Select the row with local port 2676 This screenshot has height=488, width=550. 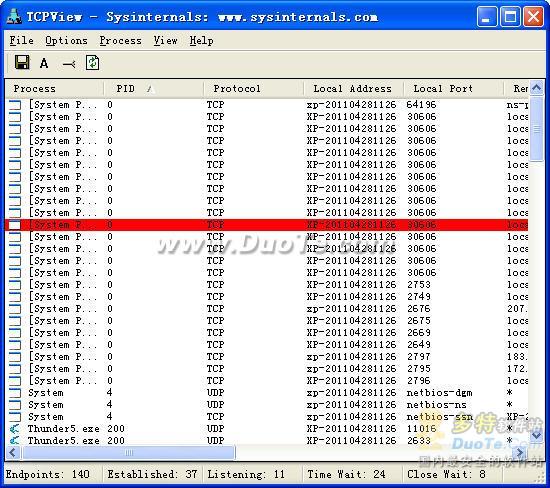click(267, 308)
